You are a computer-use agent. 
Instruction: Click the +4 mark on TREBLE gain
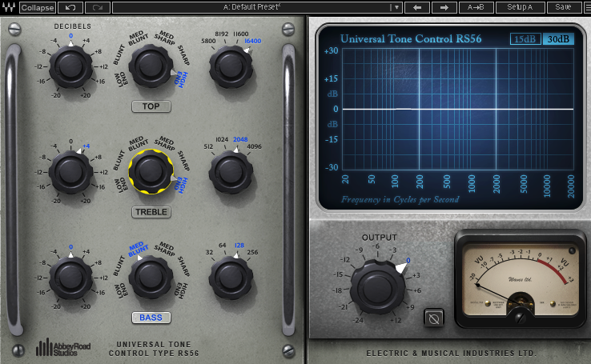pyautogui.click(x=86, y=146)
